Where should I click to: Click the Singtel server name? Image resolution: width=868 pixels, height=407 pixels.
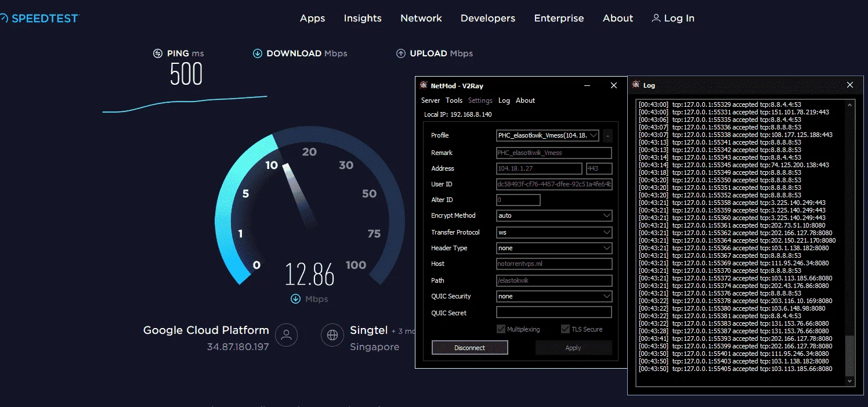point(369,330)
